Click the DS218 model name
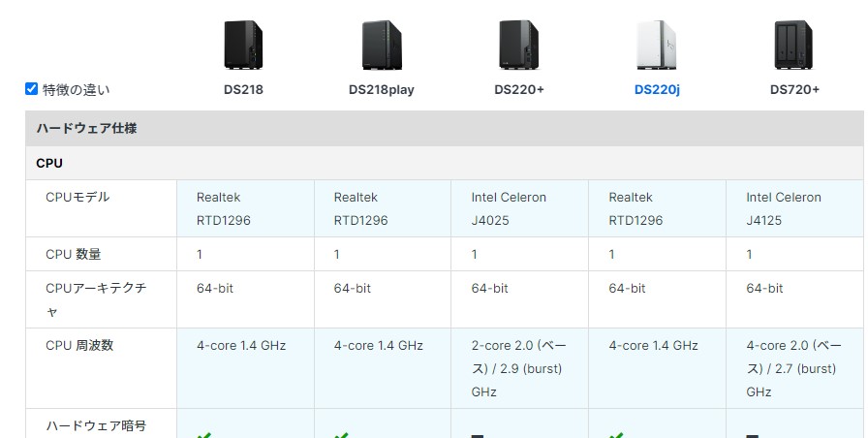The height and width of the screenshot is (438, 868). pos(243,90)
